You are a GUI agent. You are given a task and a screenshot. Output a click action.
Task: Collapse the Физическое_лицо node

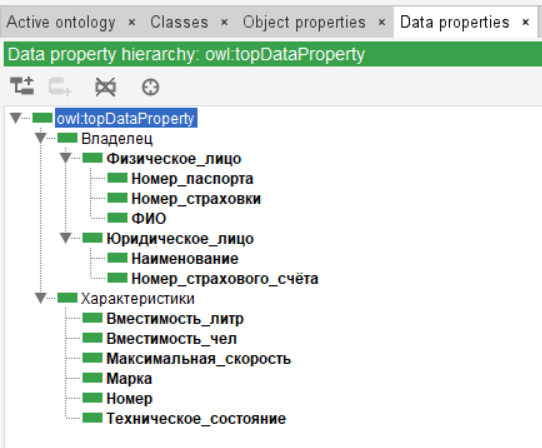pos(65,158)
